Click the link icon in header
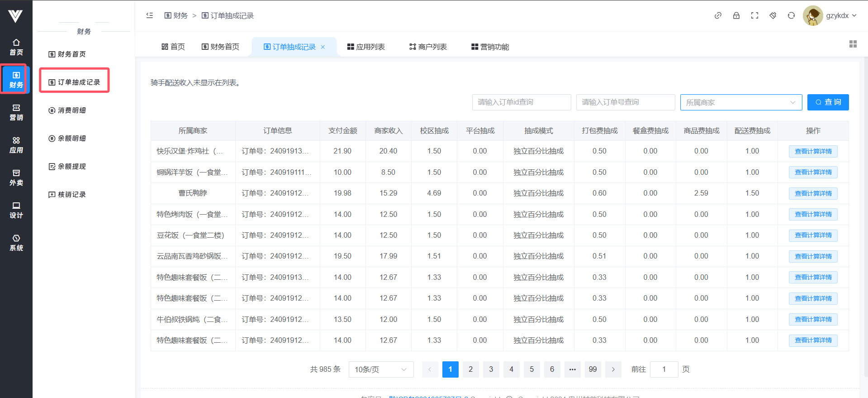868x398 pixels. [x=718, y=15]
